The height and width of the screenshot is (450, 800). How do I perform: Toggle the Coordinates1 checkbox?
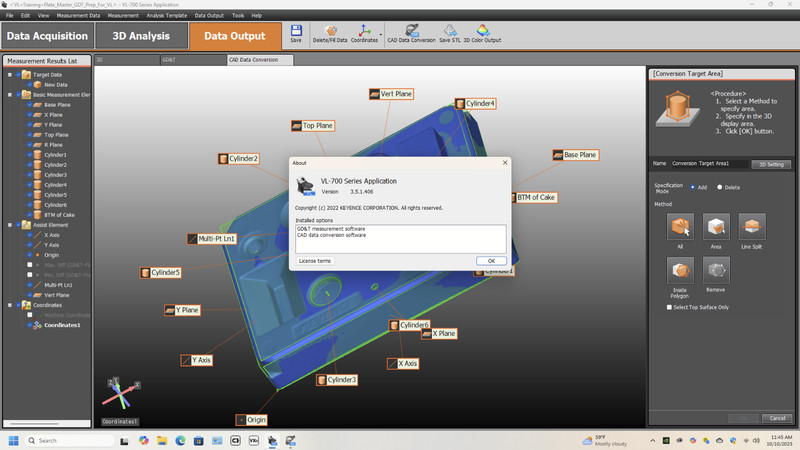point(30,325)
